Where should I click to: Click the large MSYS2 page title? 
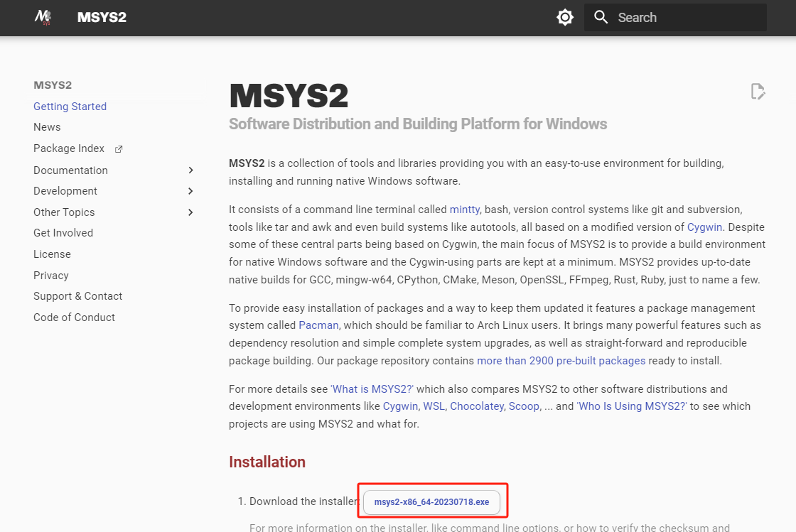[x=289, y=96]
